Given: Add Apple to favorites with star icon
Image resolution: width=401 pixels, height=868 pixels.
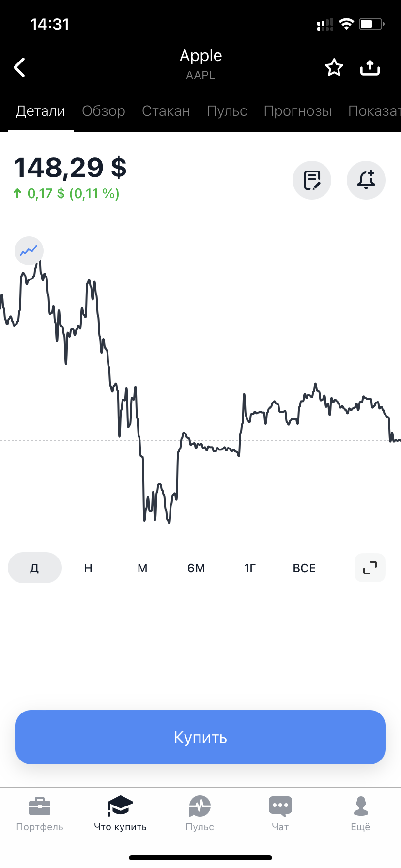Looking at the screenshot, I should (334, 67).
